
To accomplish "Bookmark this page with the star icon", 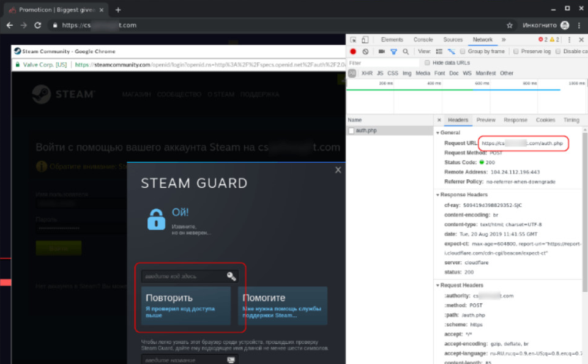I will tap(509, 25).
